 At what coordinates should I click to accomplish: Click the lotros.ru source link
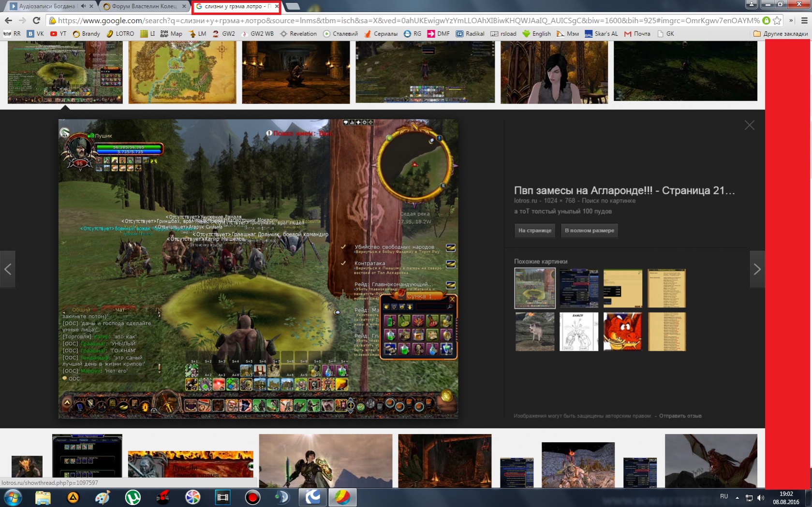tap(525, 201)
